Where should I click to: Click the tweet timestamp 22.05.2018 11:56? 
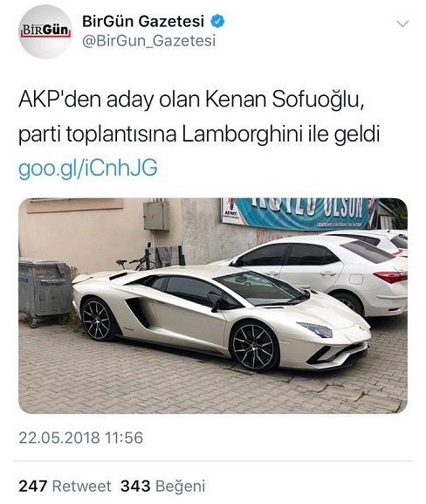(x=80, y=438)
